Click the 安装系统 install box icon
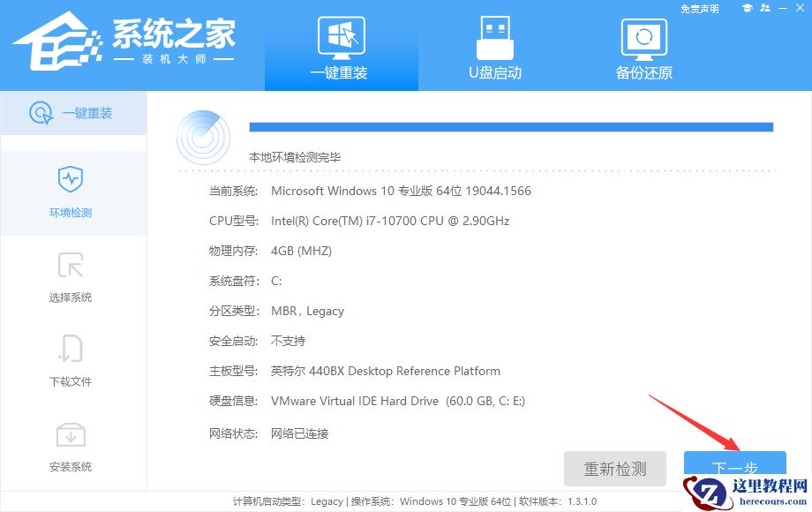Screen dimensions: 812x512 [71, 434]
